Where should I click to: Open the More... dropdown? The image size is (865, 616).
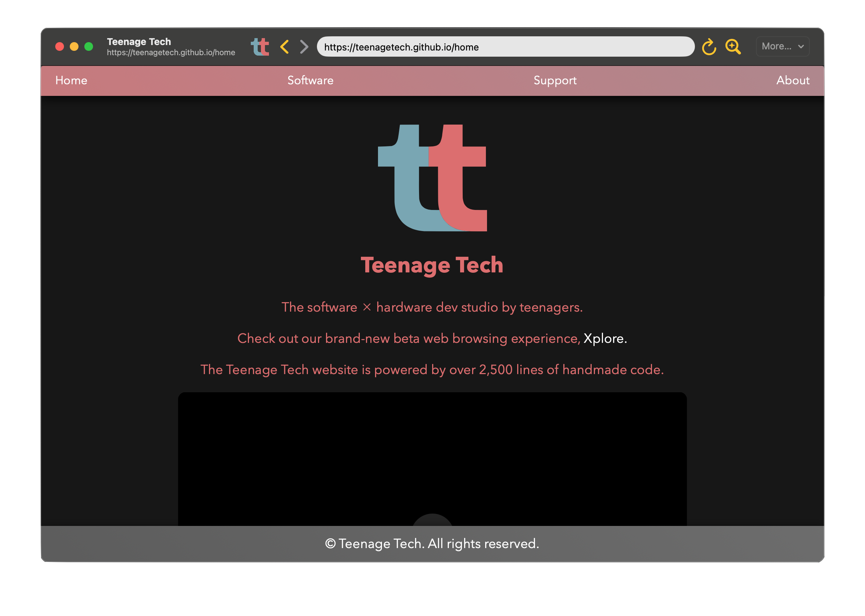[782, 46]
